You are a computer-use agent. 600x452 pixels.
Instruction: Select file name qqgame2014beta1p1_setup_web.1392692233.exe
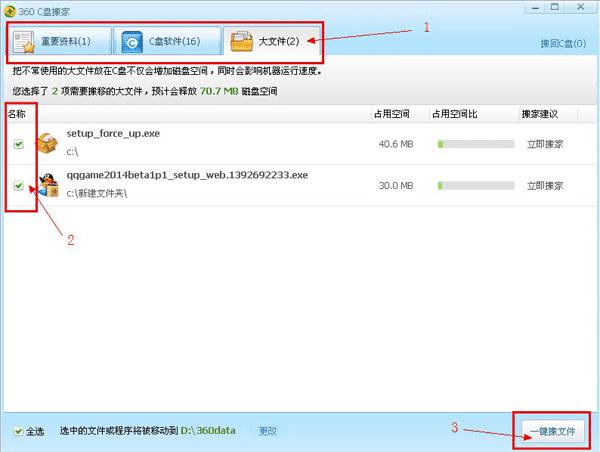(187, 175)
